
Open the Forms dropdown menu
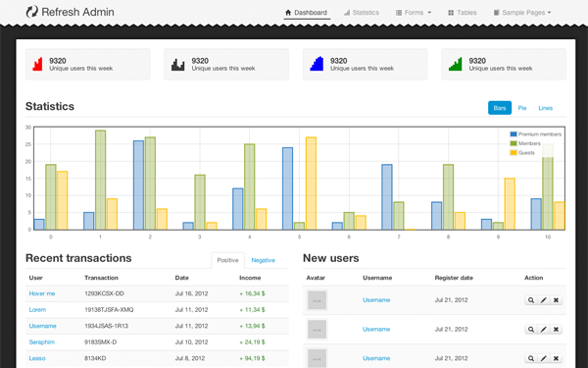click(414, 13)
